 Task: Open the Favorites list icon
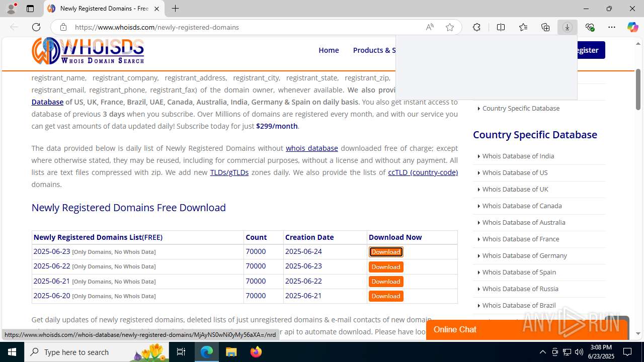523,27
